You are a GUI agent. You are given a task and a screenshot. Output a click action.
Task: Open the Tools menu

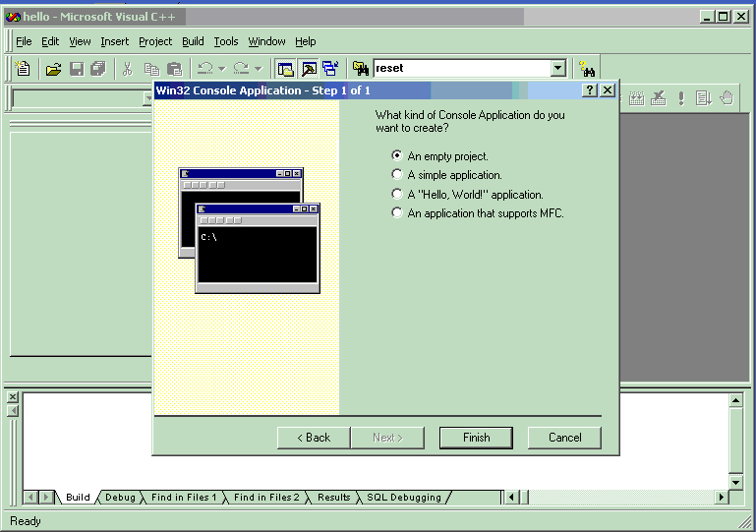[226, 41]
